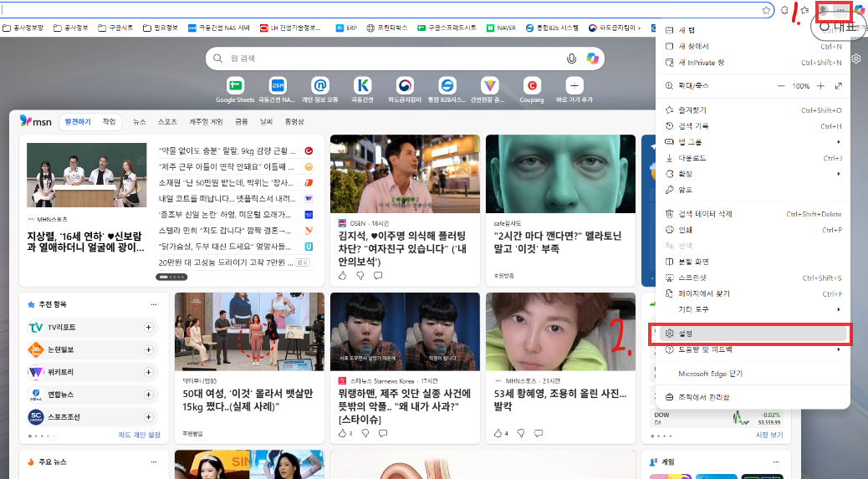Click the msn logo
This screenshot has height=479, width=868.
pyautogui.click(x=35, y=121)
